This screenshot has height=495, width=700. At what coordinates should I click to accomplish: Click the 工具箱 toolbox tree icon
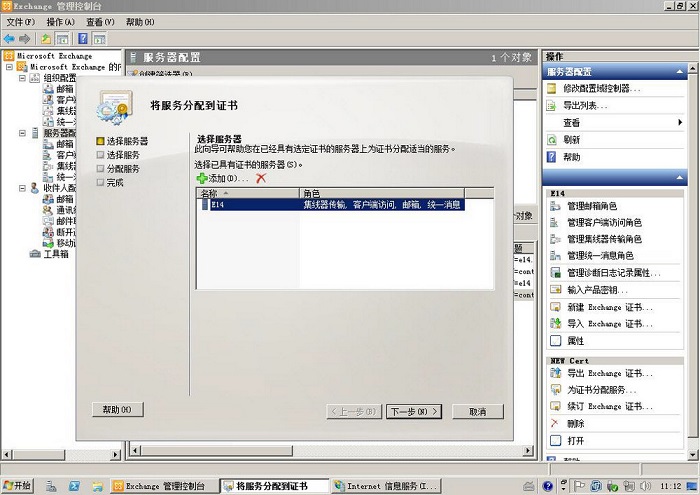coord(35,254)
